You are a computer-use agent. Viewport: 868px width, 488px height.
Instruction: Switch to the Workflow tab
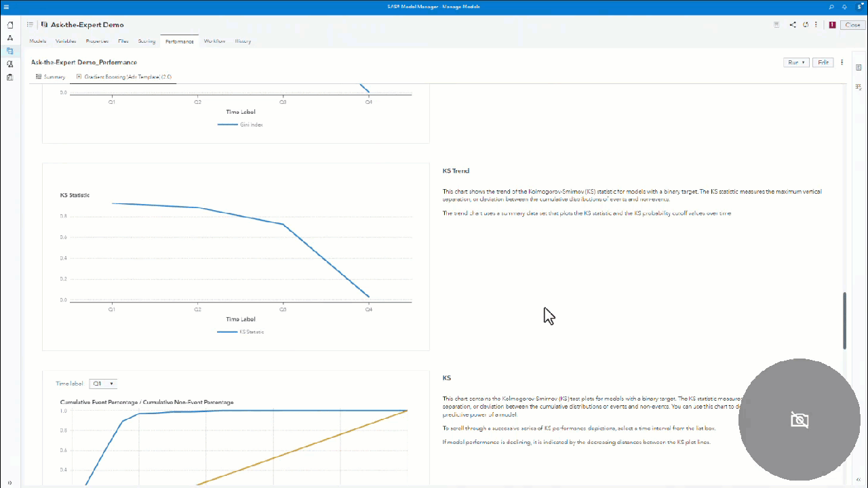pos(214,41)
